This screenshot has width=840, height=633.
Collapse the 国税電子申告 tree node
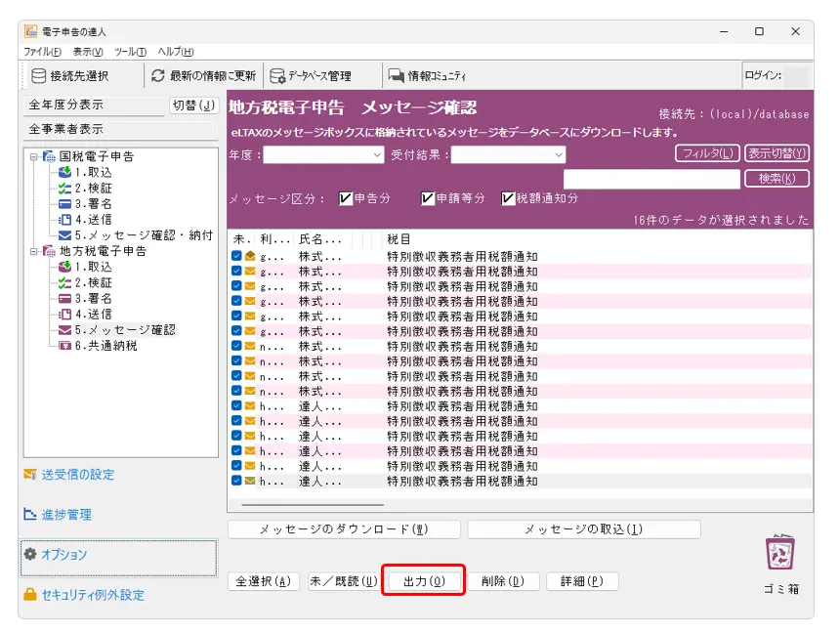pyautogui.click(x=34, y=156)
